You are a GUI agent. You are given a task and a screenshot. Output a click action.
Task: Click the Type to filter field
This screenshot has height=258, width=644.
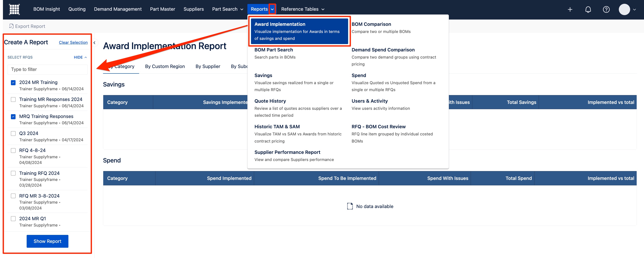click(47, 69)
